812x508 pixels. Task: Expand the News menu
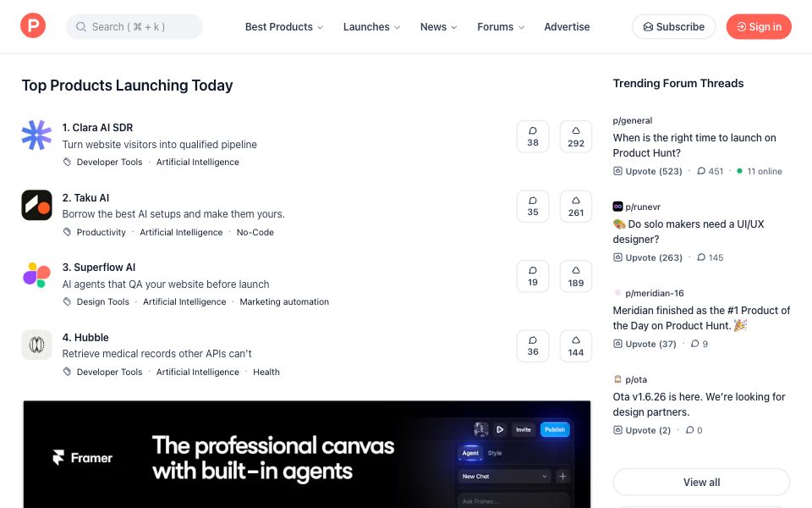click(438, 26)
